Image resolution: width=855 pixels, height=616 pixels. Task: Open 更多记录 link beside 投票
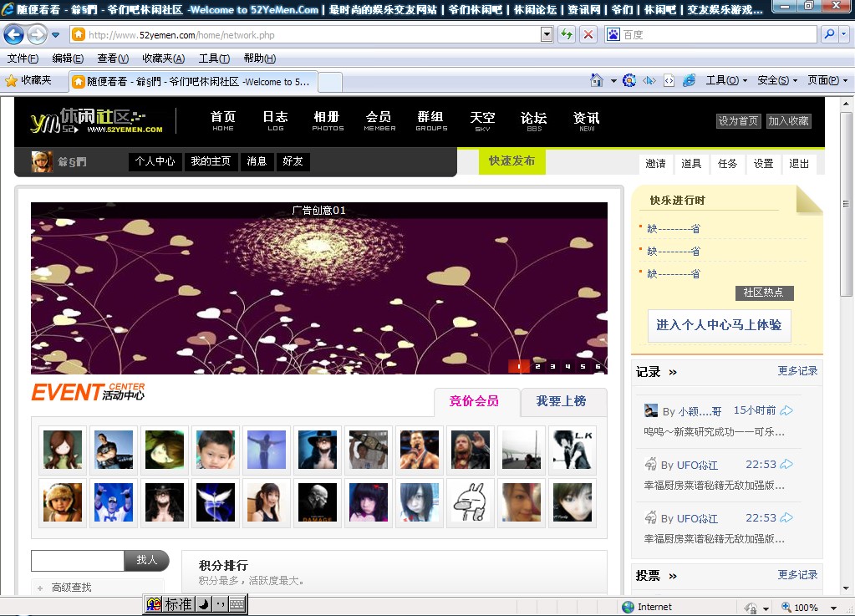pos(797,574)
